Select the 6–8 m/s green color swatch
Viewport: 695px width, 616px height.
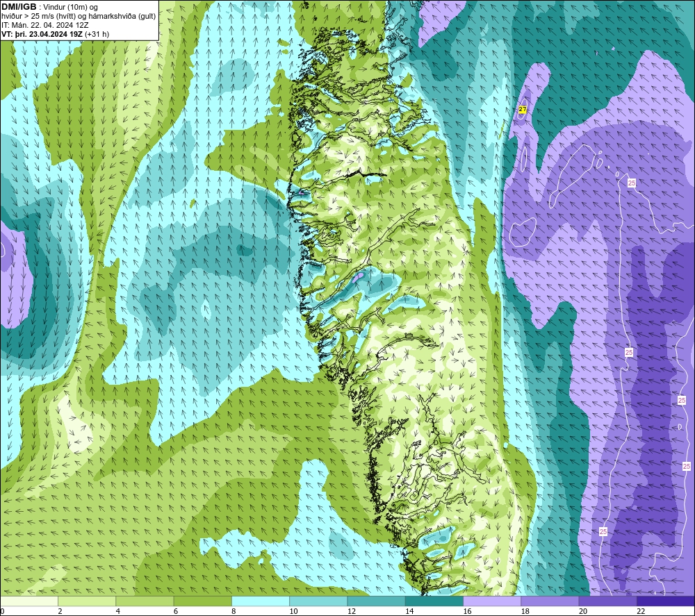[x=202, y=601]
